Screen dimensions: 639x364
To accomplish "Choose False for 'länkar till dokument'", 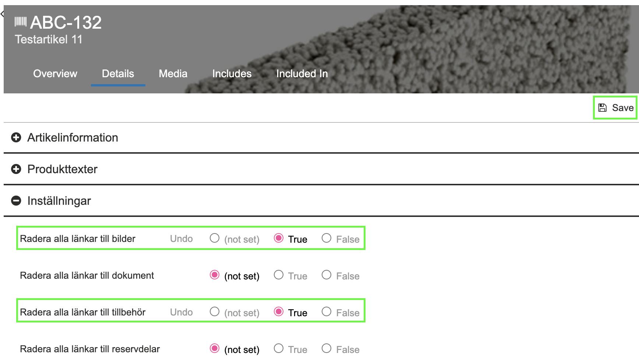I will pyautogui.click(x=326, y=275).
